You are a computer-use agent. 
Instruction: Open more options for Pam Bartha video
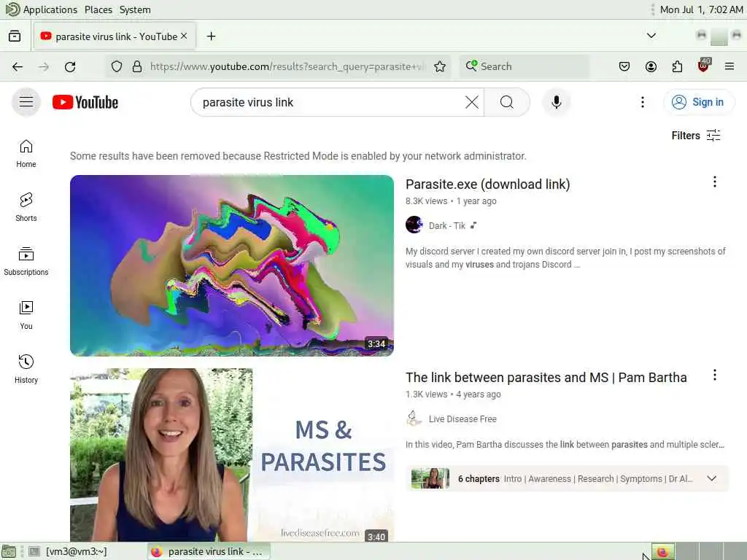714,376
